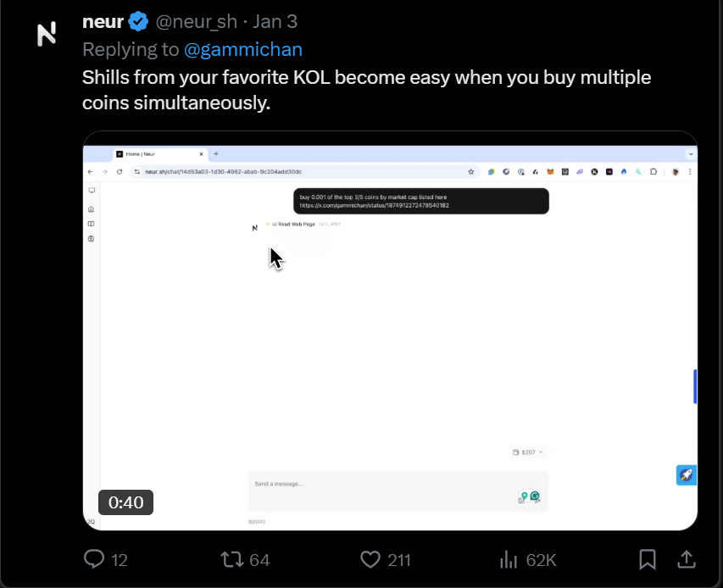The width and height of the screenshot is (723, 588).
Task: Click the reply comment icon
Action: (x=94, y=559)
